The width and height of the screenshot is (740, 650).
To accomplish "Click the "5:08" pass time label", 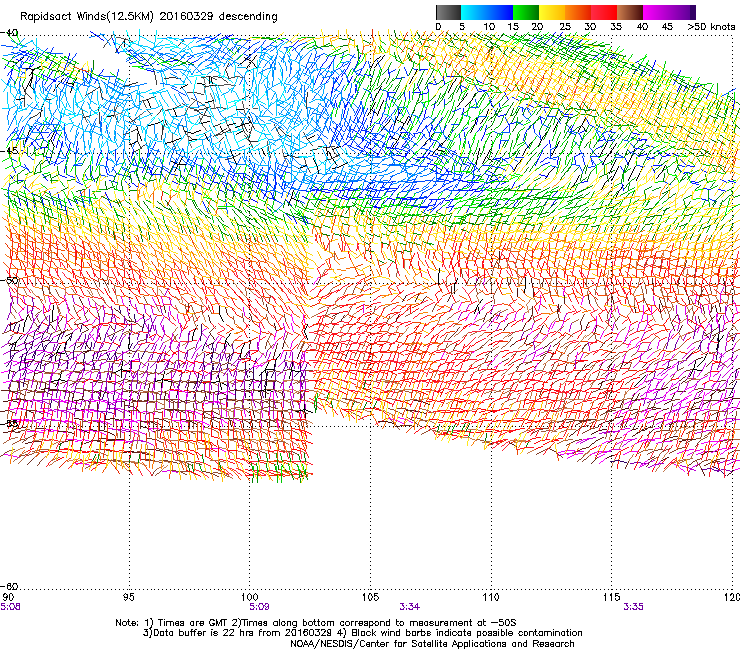I will 10,607.
